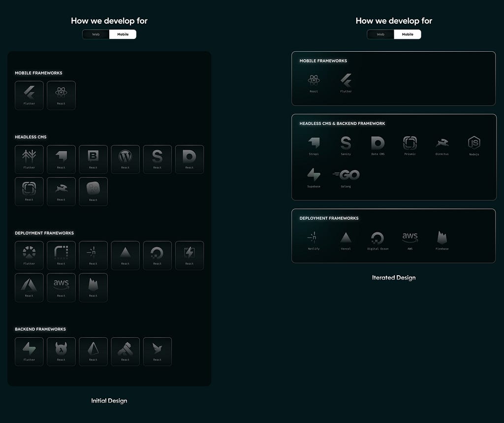504x423 pixels.
Task: Select segmented-circle tile in Initial Deployment Frameworks
Action: click(29, 256)
